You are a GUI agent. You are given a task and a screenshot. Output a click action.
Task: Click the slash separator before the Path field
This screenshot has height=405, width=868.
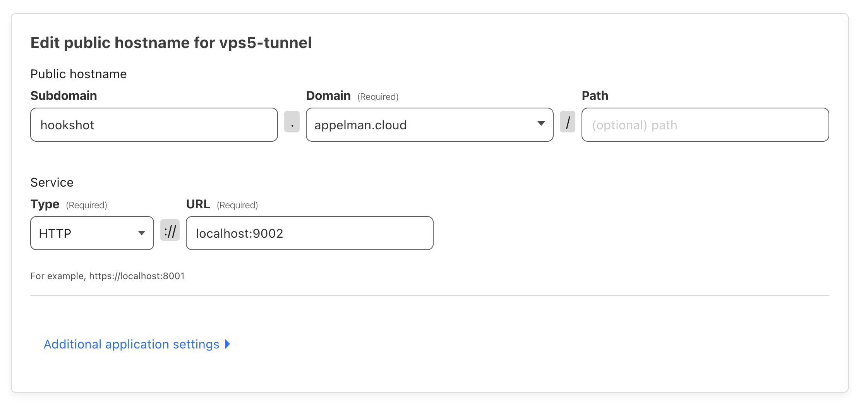point(568,122)
